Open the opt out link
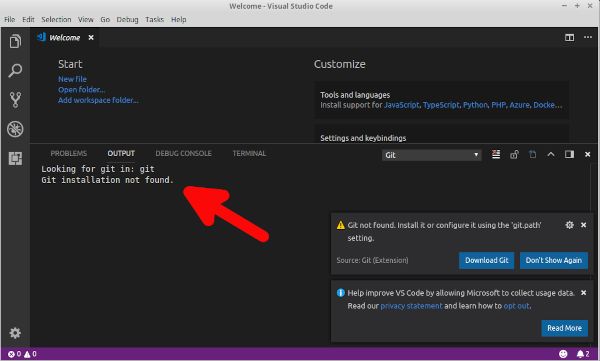 [517, 306]
